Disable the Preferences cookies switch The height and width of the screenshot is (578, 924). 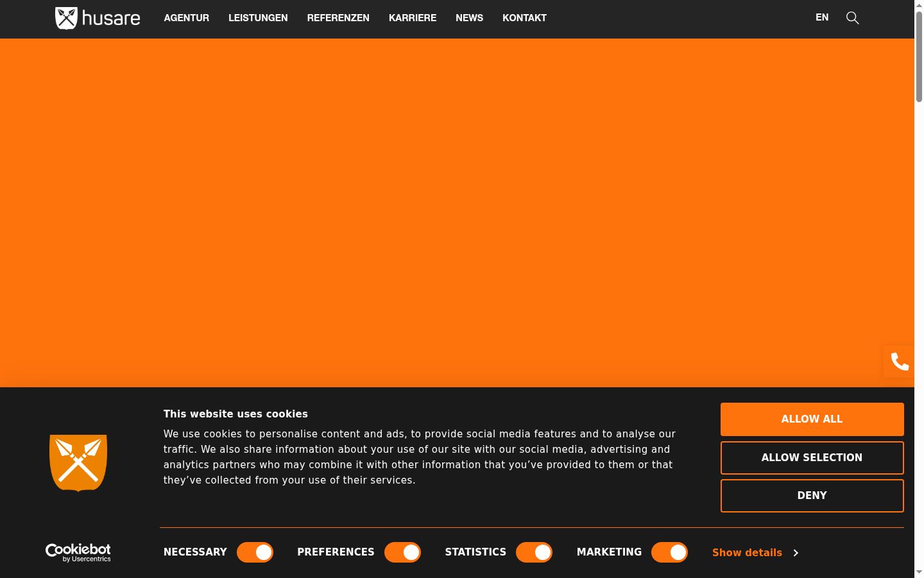click(x=402, y=552)
